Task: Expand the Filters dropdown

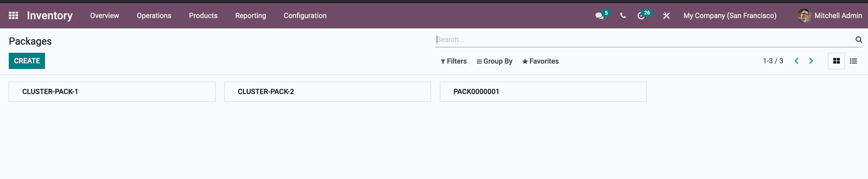Action: pyautogui.click(x=454, y=61)
